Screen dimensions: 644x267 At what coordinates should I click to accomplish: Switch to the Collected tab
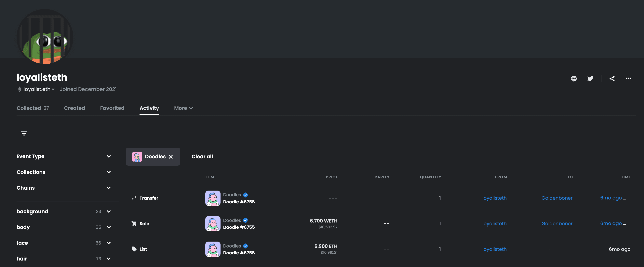click(x=33, y=108)
